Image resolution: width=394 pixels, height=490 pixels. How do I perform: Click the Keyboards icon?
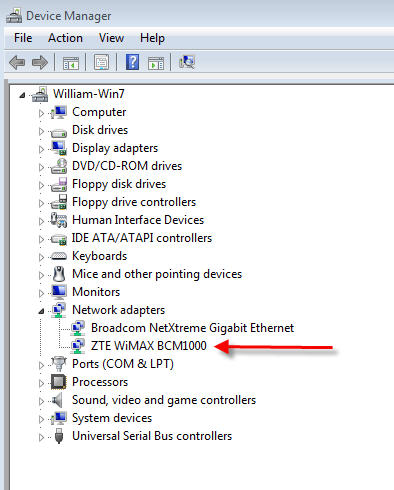click(59, 256)
